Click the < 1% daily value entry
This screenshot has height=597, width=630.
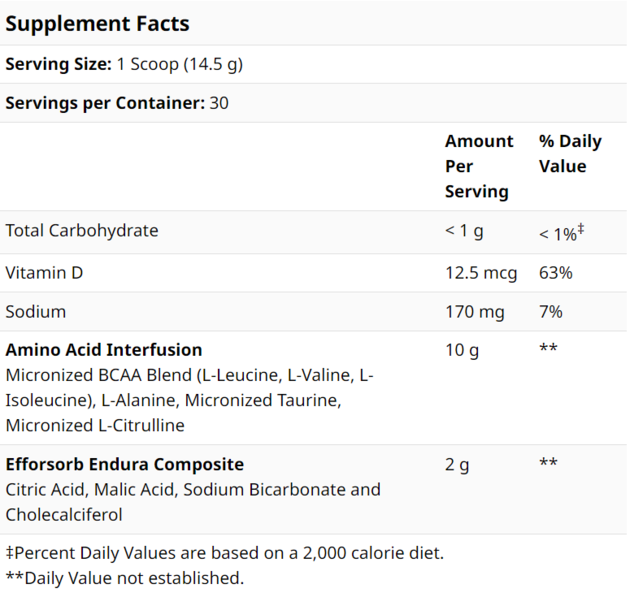(x=561, y=233)
